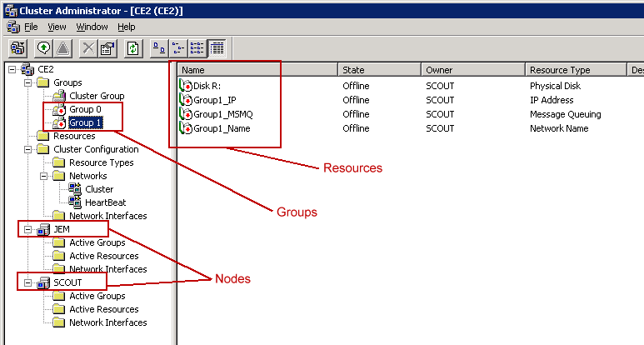Open the File menu

pos(31,27)
